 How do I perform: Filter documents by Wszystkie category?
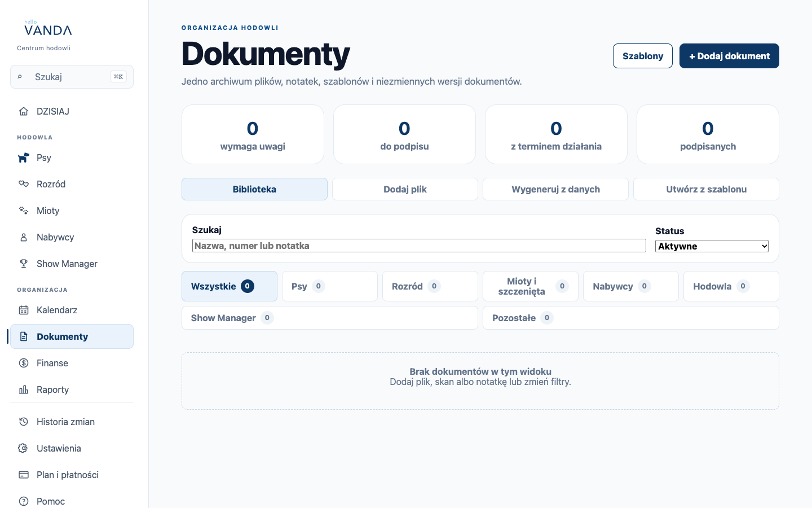click(x=230, y=286)
